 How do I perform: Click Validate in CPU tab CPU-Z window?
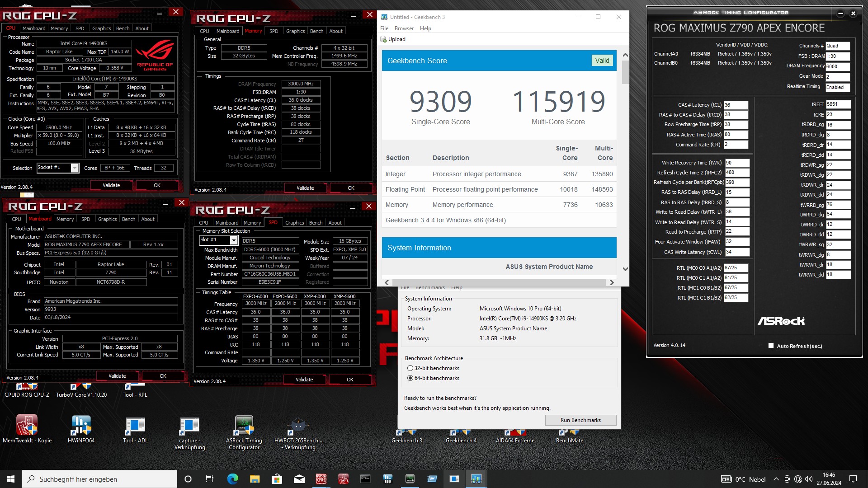[x=111, y=185]
